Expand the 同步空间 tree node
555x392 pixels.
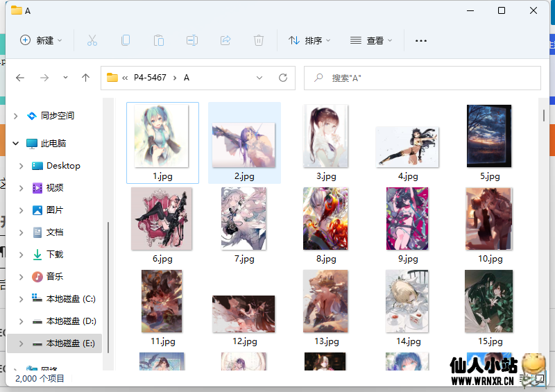pyautogui.click(x=15, y=116)
